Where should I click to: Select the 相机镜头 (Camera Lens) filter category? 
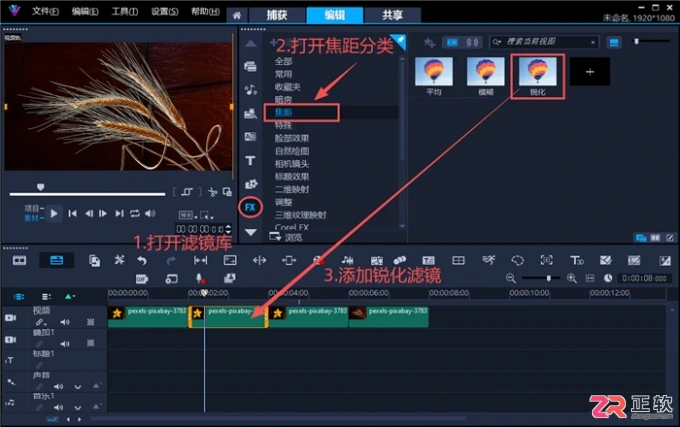click(x=292, y=164)
